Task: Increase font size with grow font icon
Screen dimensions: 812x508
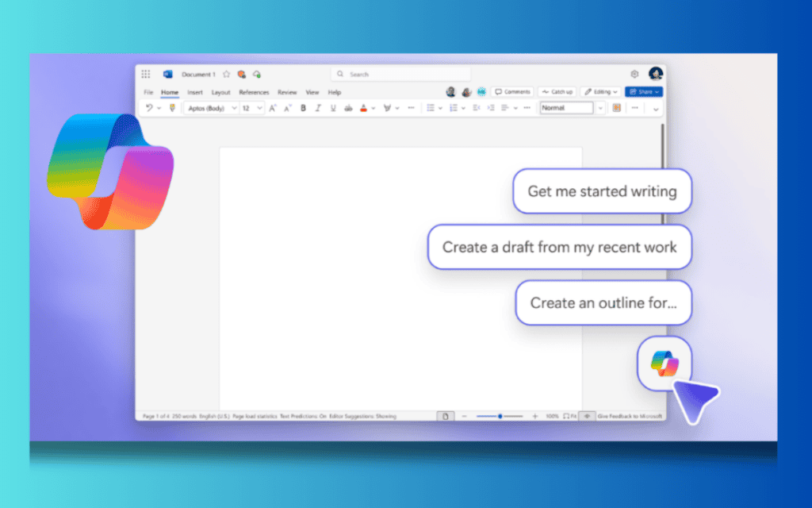Action: [273, 108]
